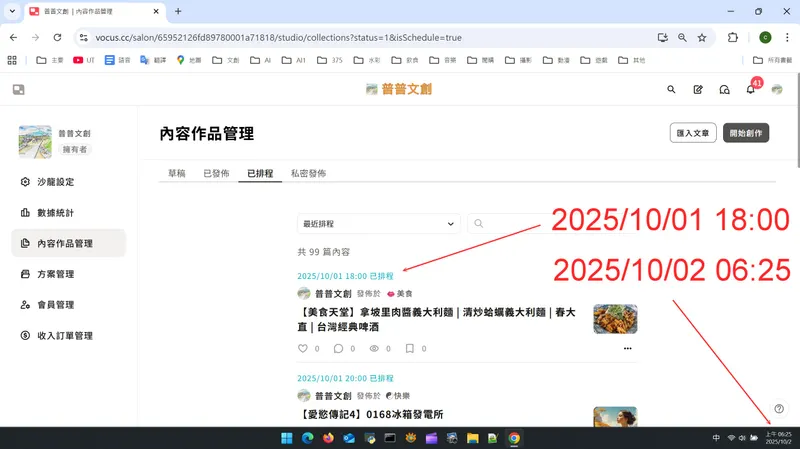Open the 375 bookmark folder
The image size is (800, 449).
[330, 60]
